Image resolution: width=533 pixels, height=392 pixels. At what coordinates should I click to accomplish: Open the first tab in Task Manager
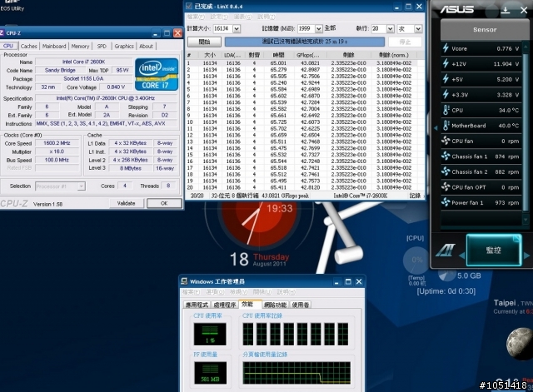click(197, 305)
